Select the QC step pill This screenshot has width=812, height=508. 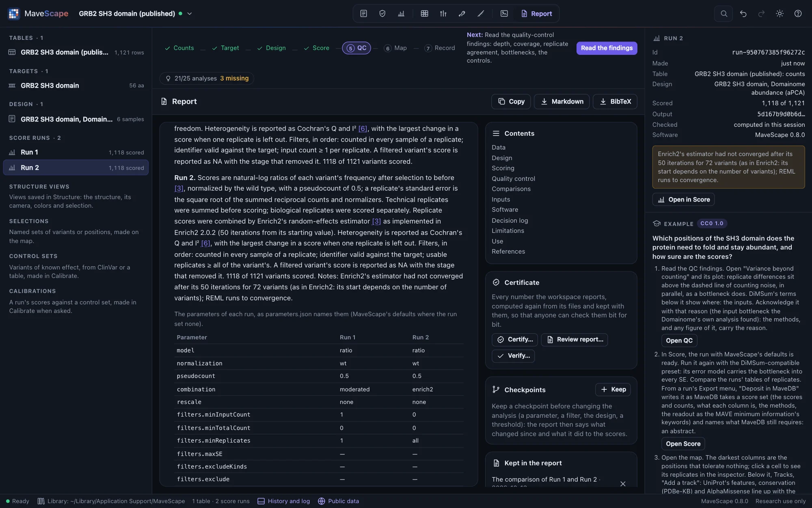[x=356, y=48]
